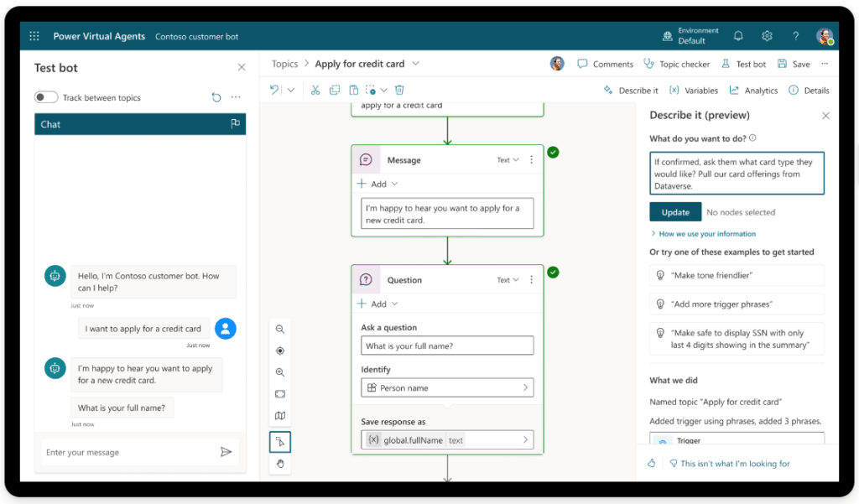Expand How we use your information
859x504 pixels.
[x=704, y=234]
